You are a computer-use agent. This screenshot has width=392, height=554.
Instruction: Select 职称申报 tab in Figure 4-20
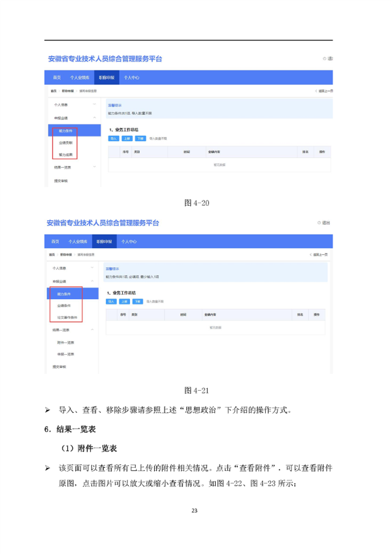pos(106,77)
